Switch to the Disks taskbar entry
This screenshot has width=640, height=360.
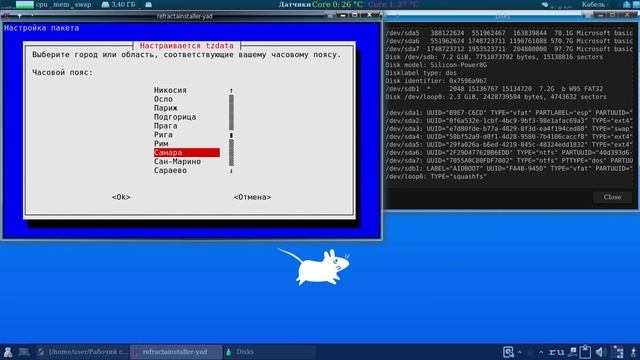pos(269,352)
